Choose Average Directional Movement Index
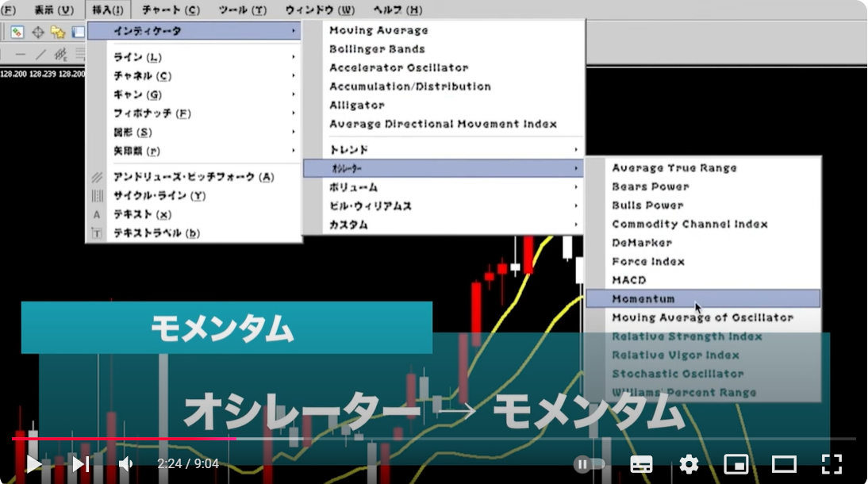868x484 pixels. 444,124
